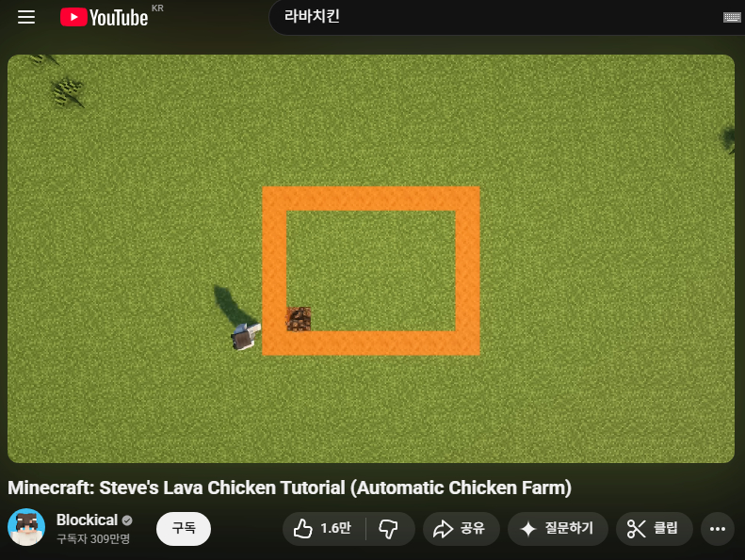Focus the search box containing 라바치킨
Image resolution: width=745 pixels, height=560 pixels.
coord(490,17)
